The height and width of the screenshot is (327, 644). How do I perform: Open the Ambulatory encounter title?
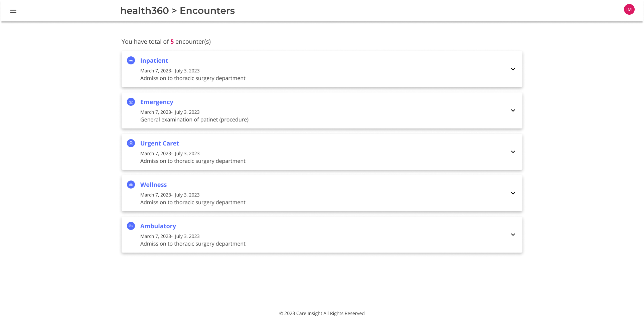pos(158,226)
